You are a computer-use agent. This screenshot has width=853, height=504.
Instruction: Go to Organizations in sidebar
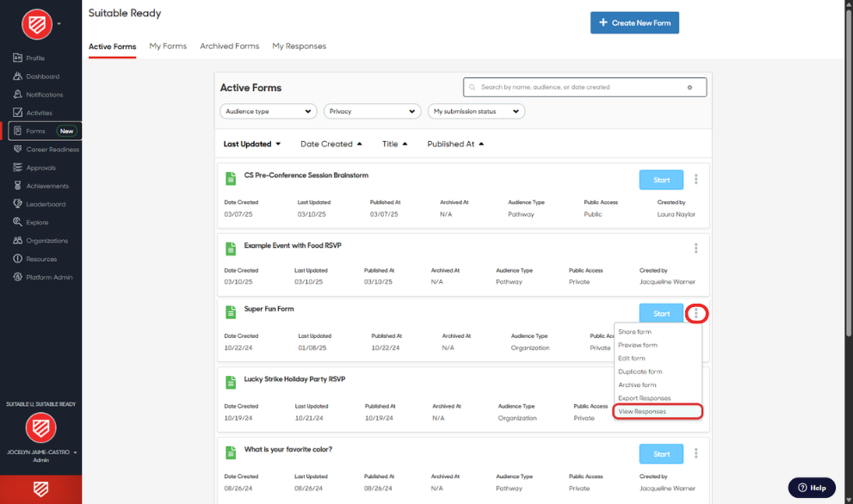pyautogui.click(x=40, y=241)
